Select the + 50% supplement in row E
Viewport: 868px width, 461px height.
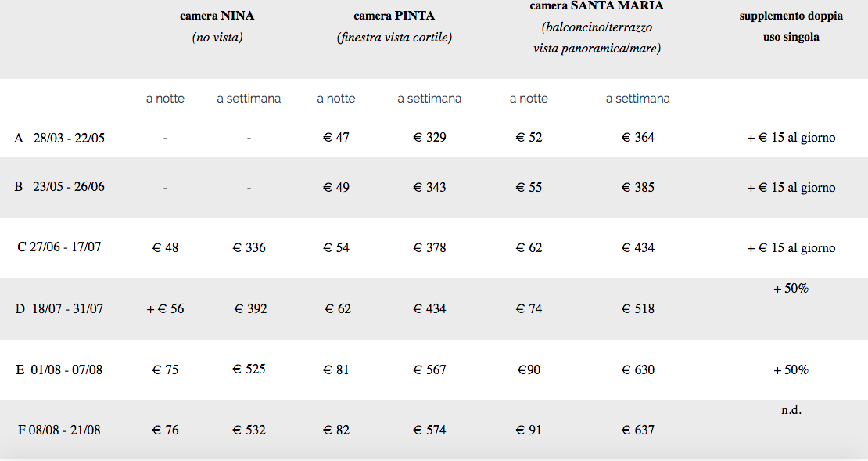point(791,369)
